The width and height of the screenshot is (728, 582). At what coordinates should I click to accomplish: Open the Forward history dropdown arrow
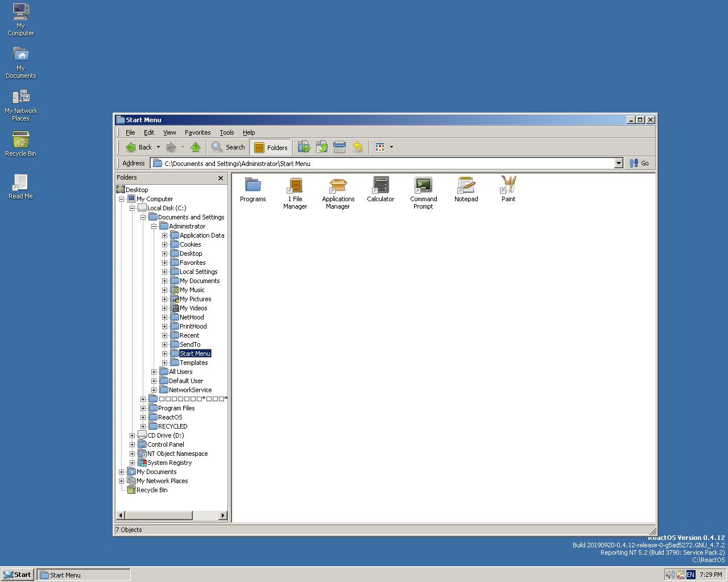click(183, 147)
